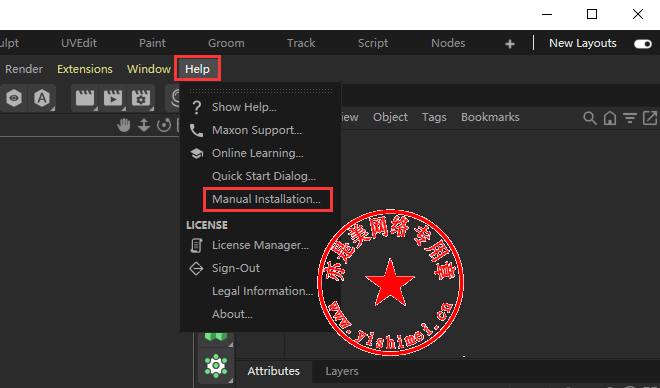
Task: Switch to Paint layout tab
Action: (x=152, y=43)
